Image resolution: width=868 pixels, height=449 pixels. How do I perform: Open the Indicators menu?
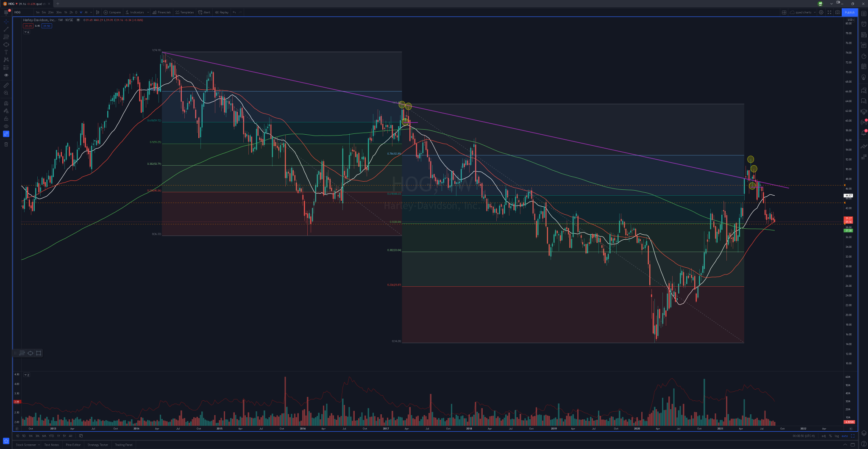[x=135, y=12]
